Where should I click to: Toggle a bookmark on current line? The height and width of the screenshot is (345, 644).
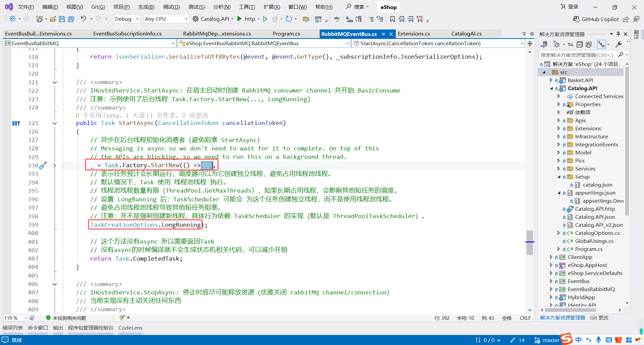pos(392,19)
